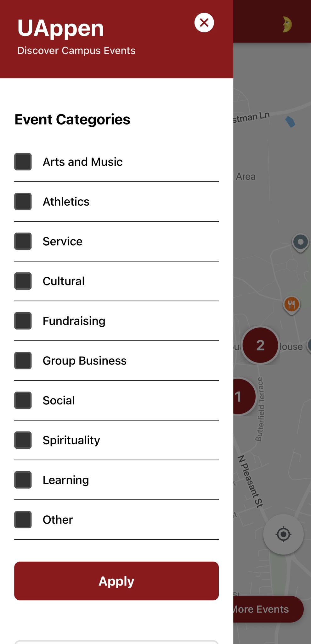The image size is (311, 644).
Task: Enable the Spirituality checkbox
Action: tap(23, 440)
